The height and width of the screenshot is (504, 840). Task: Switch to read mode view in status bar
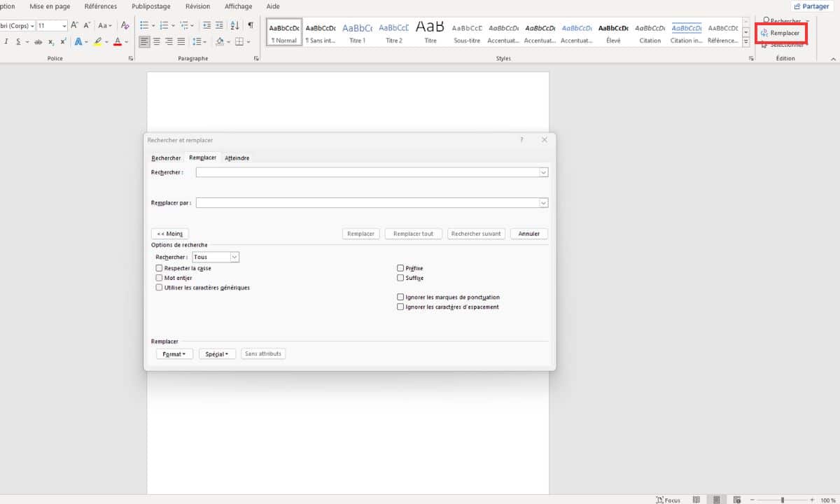pyautogui.click(x=696, y=500)
